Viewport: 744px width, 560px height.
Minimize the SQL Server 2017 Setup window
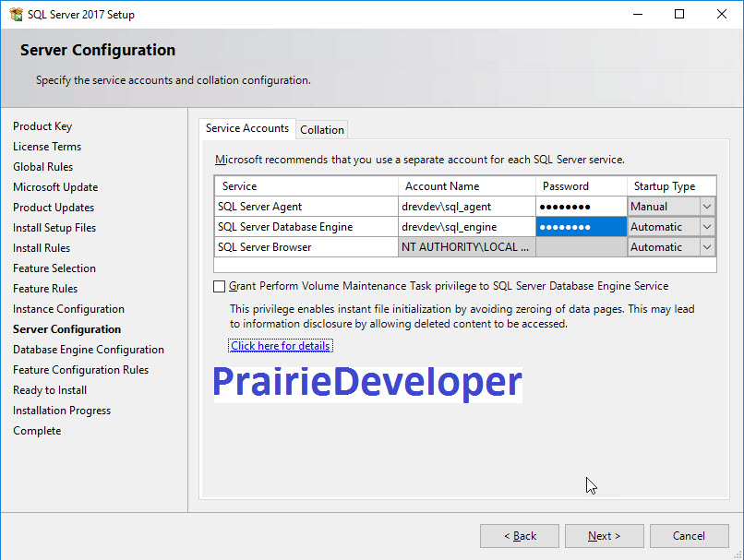[x=638, y=14]
